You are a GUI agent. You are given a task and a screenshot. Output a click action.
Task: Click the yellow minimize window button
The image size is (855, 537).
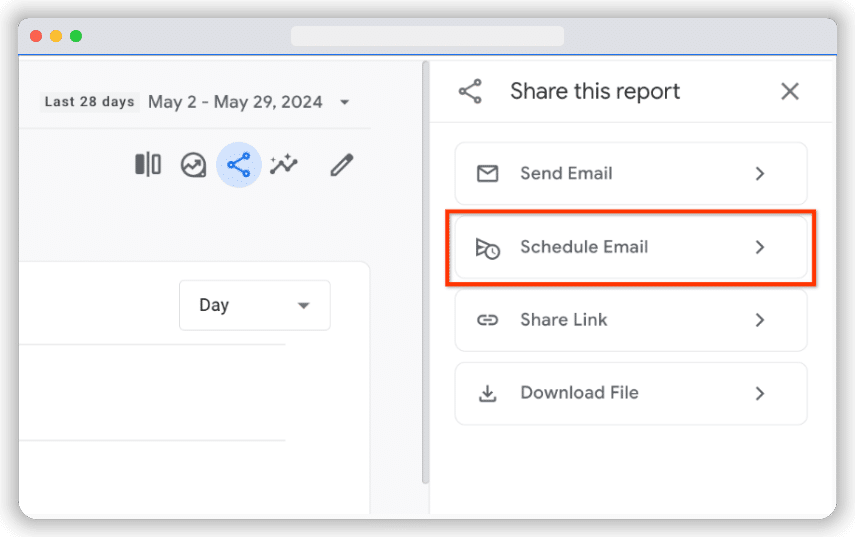pos(56,36)
